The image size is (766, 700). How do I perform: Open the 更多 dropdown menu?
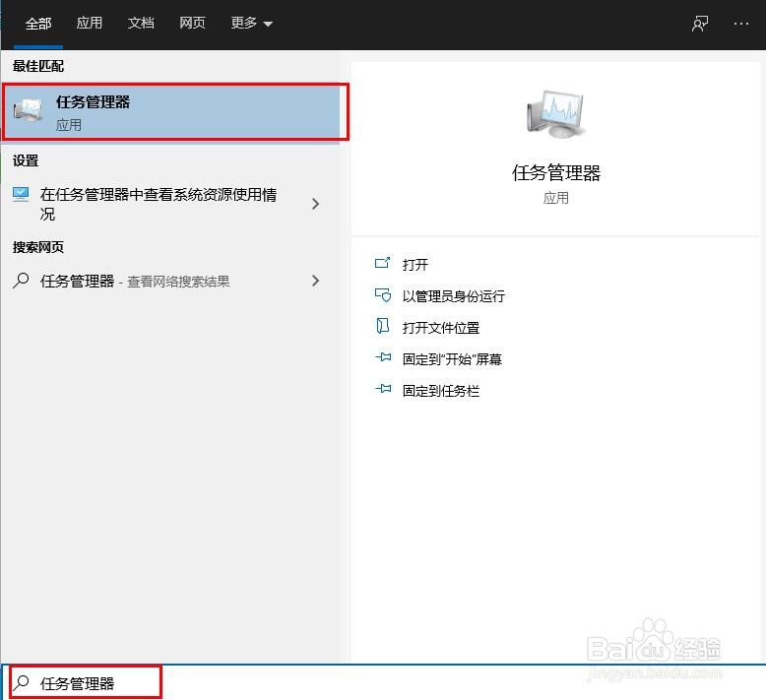(x=252, y=23)
